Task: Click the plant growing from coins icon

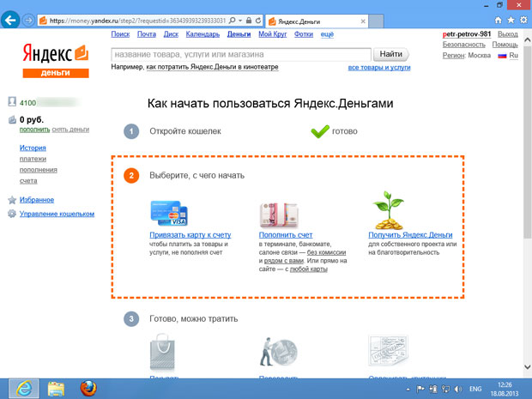Action: (389, 210)
